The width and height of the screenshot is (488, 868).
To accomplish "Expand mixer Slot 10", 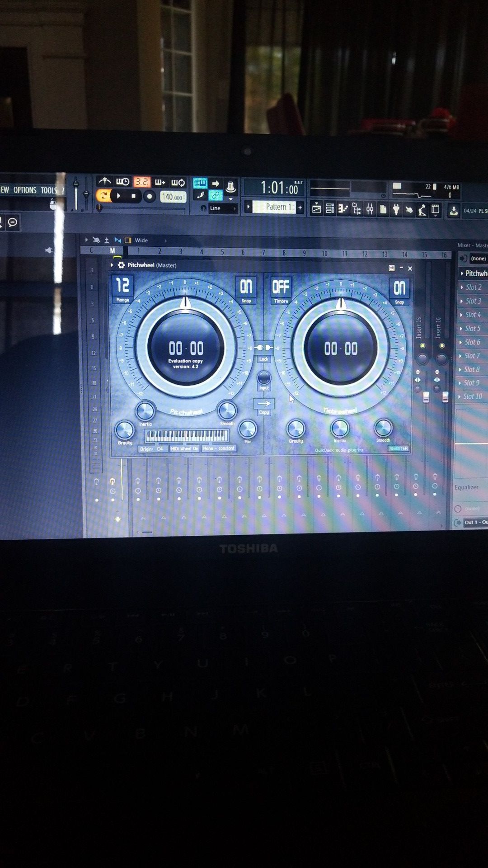I will [460, 396].
